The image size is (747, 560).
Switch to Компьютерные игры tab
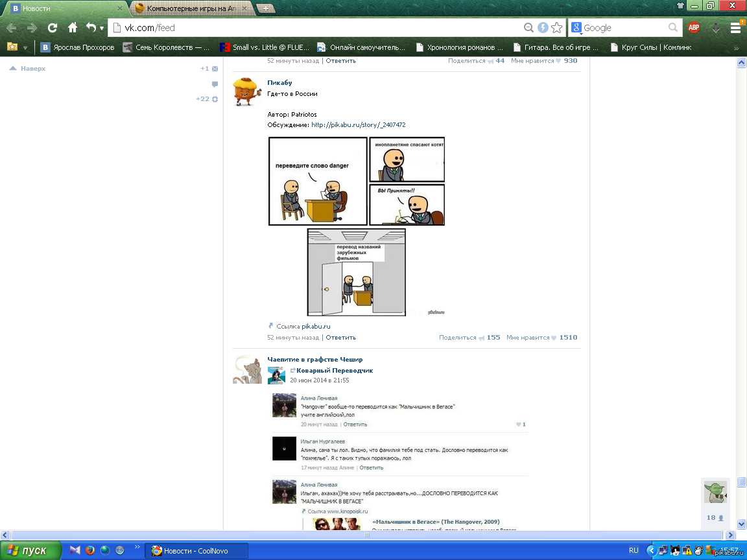(191, 8)
